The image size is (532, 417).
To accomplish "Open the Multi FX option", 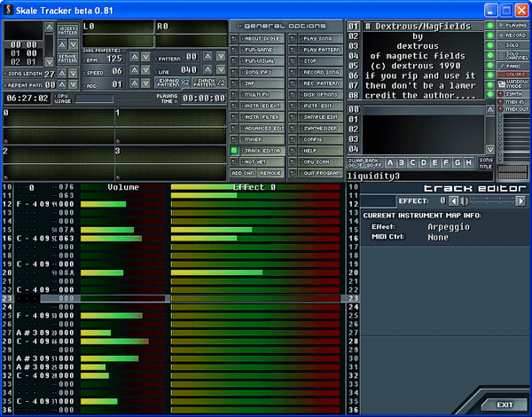I will (262, 95).
